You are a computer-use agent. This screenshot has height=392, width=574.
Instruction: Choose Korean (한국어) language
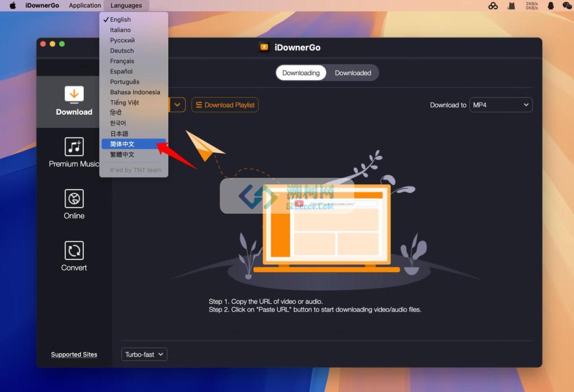[x=134, y=123]
